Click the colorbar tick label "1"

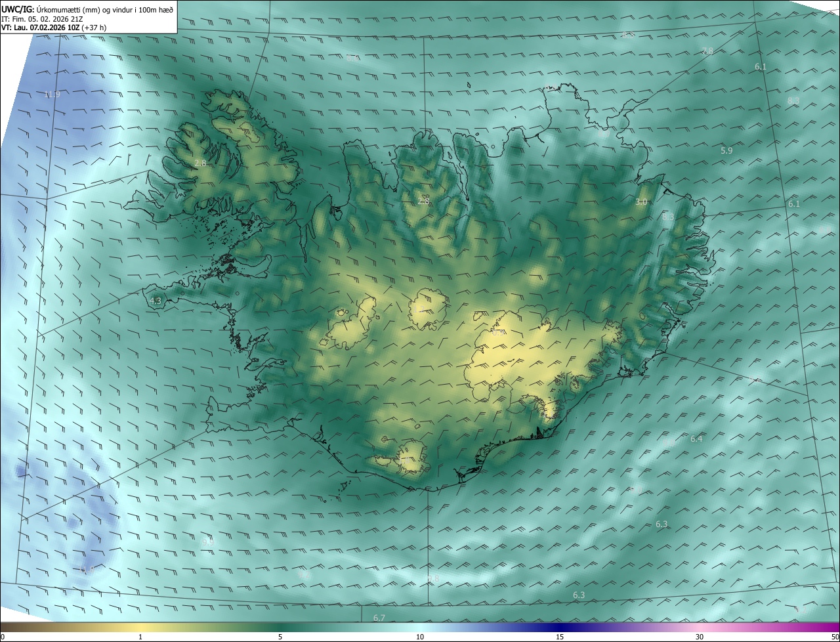(140, 637)
